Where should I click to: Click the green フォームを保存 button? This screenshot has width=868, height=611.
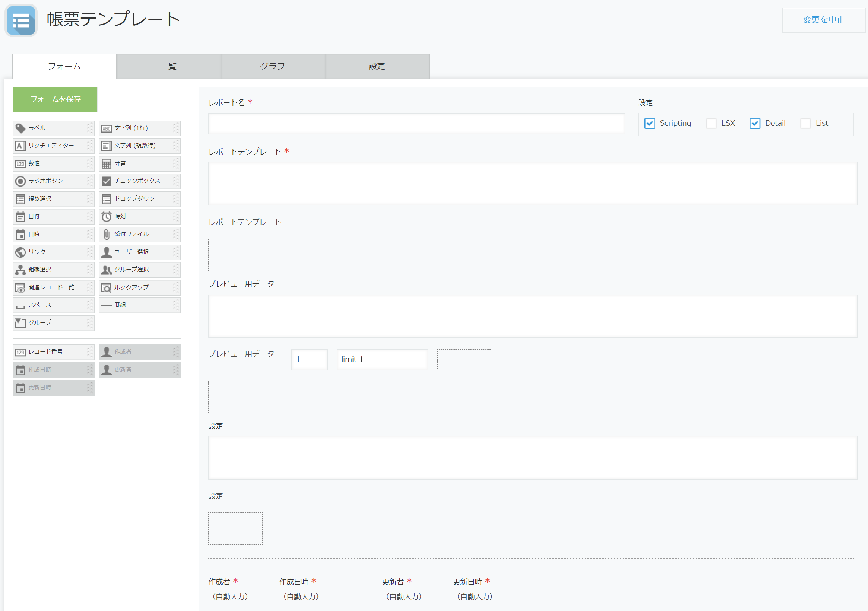pos(55,99)
